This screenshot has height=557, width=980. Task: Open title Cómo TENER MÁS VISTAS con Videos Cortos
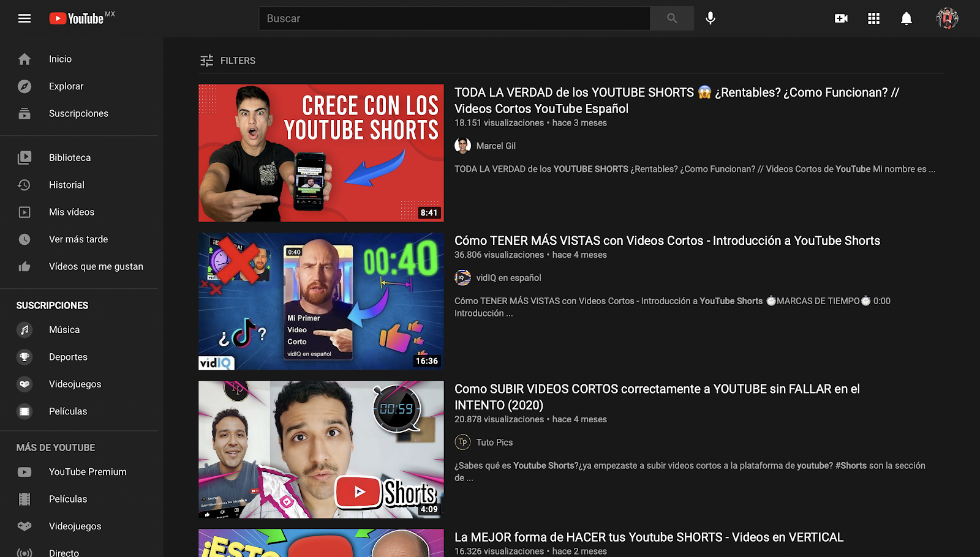[x=667, y=241]
